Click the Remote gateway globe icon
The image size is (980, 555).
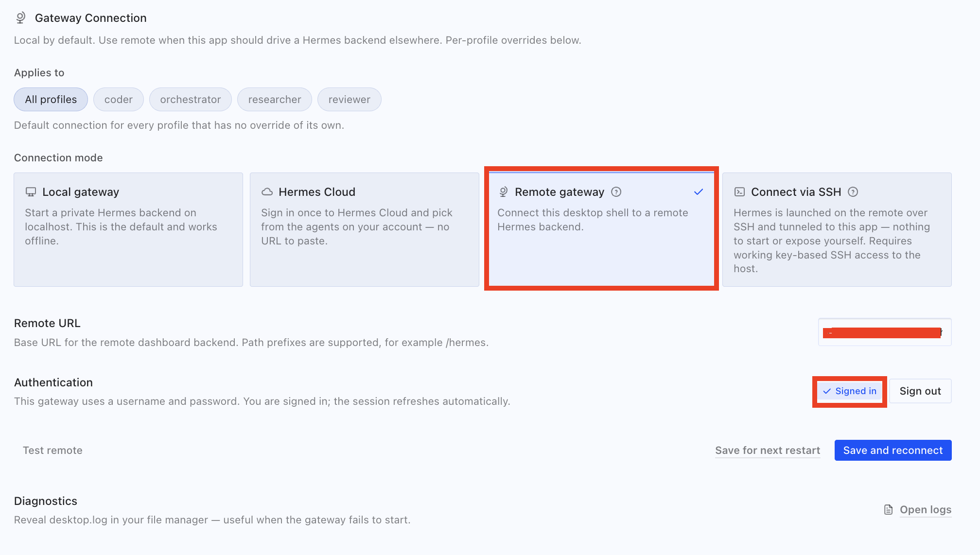504,192
